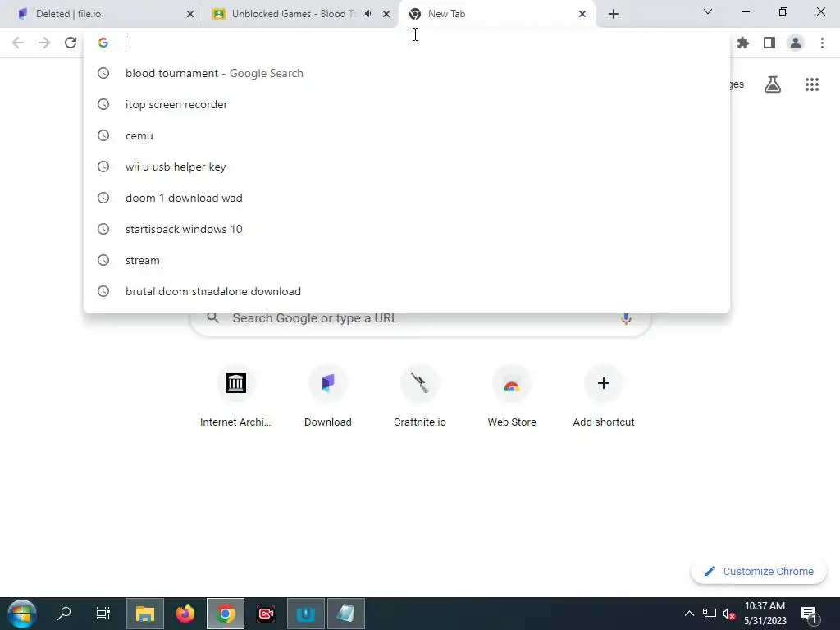
Task: Open Chrome's three-dot menu
Action: point(822,43)
